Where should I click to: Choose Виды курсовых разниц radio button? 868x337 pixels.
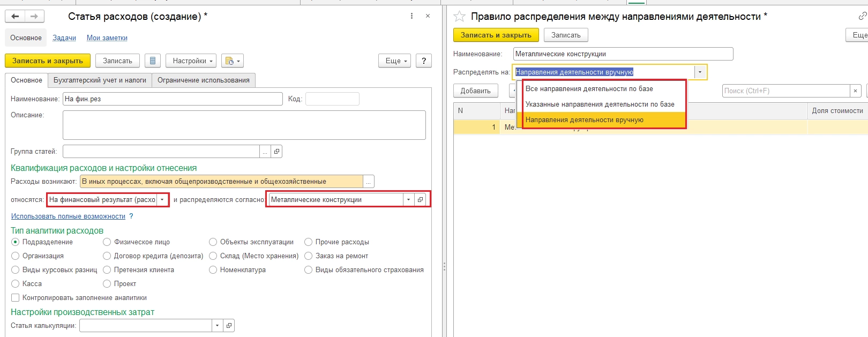(x=15, y=270)
